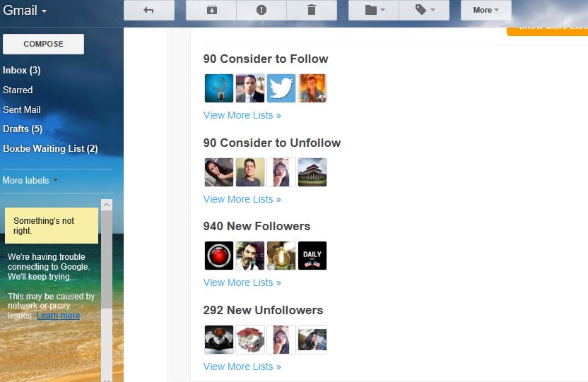
Task: Open the More actions dropdown
Action: click(486, 10)
